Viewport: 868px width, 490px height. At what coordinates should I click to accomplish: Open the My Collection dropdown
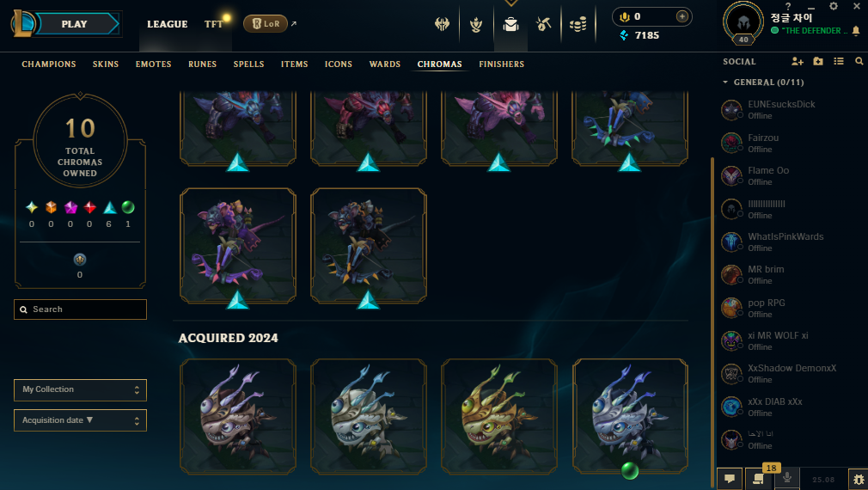[80, 389]
